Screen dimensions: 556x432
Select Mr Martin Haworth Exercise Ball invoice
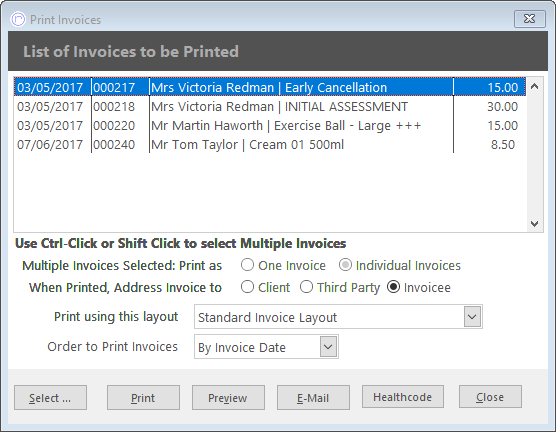click(269, 126)
